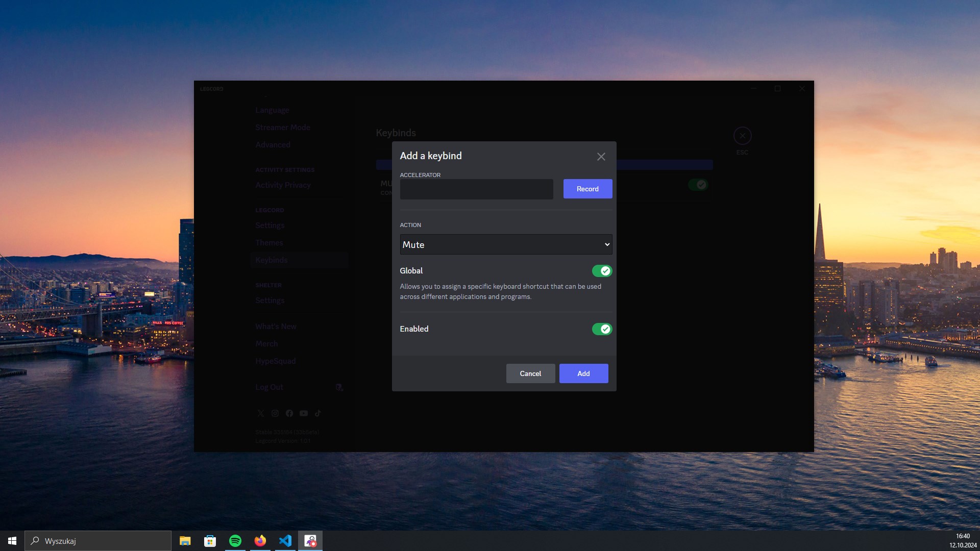Open the YouTube social icon
This screenshot has height=551, width=980.
[304, 413]
